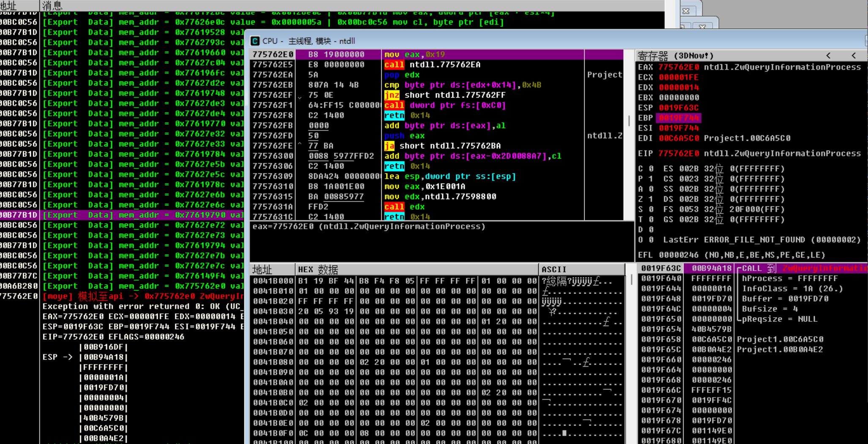Select EDI register value 00C6A5C0
The height and width of the screenshot is (444, 868).
(679, 138)
